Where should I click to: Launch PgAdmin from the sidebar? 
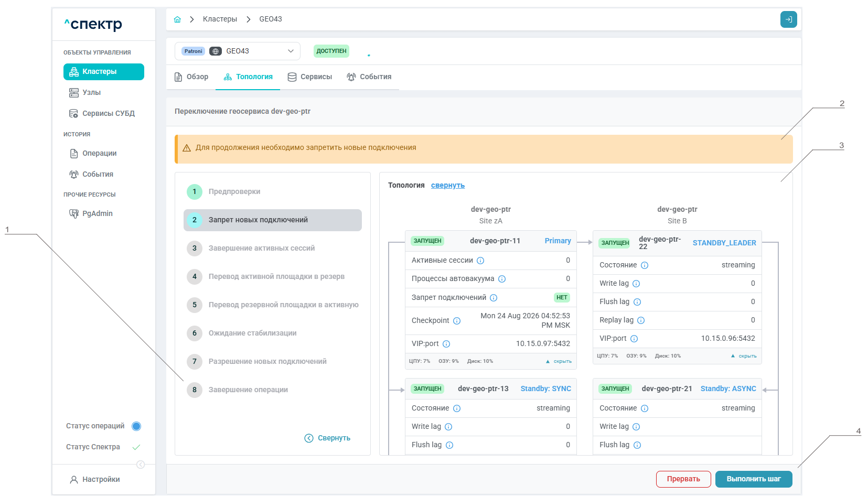click(x=91, y=214)
